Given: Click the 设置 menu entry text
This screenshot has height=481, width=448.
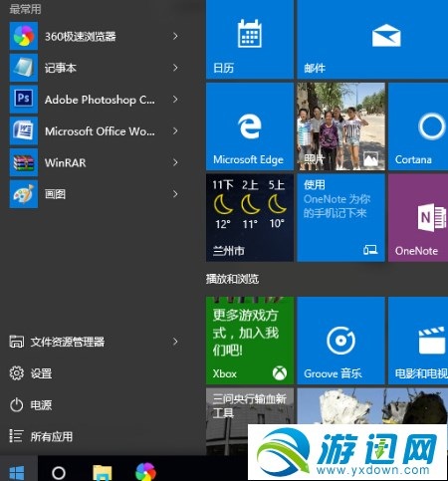Looking at the screenshot, I should [41, 373].
